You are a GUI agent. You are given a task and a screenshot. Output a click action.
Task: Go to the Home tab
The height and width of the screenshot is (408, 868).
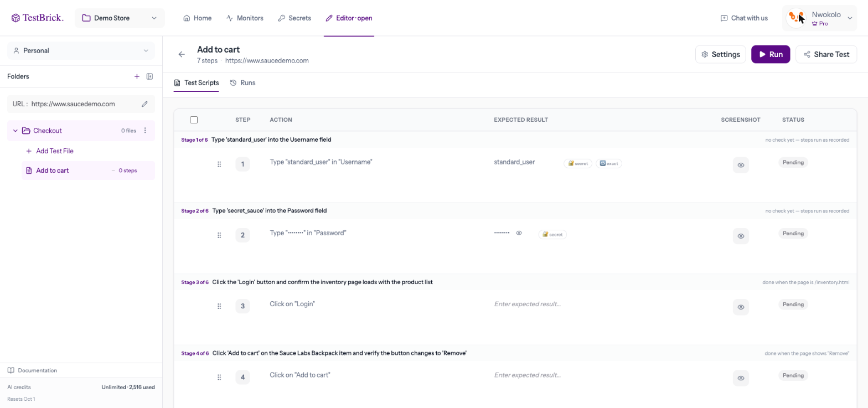tap(198, 18)
